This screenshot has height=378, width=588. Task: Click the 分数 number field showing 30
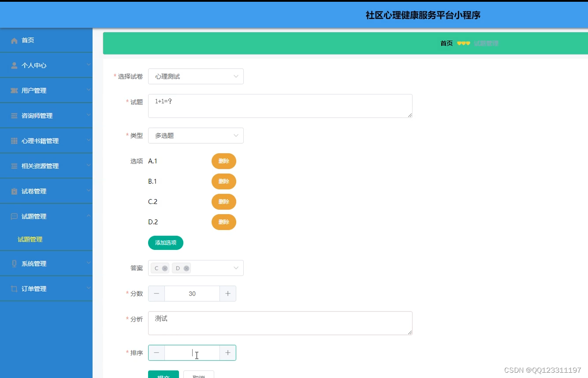click(x=192, y=294)
